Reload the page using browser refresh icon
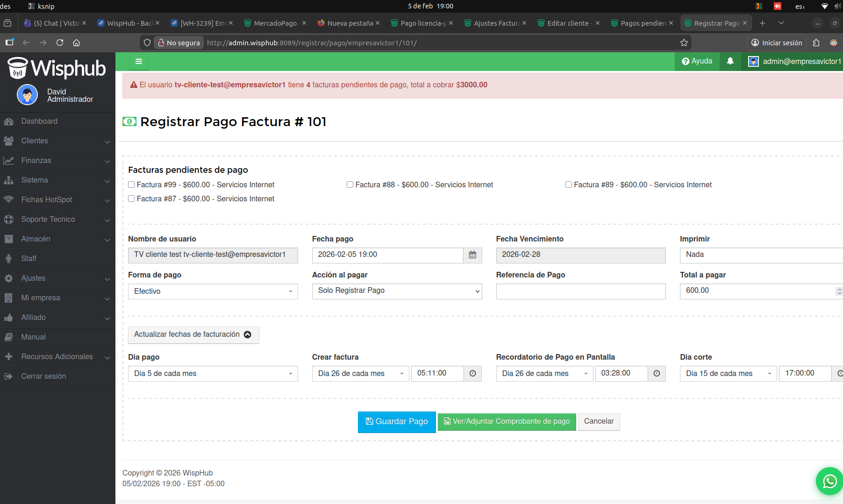 point(60,43)
